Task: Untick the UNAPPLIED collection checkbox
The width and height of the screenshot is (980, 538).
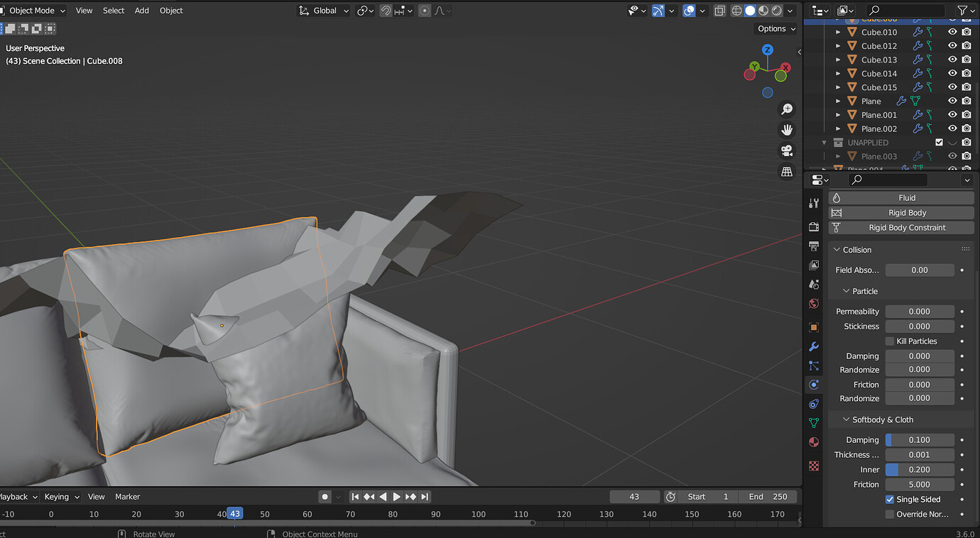Action: (939, 143)
